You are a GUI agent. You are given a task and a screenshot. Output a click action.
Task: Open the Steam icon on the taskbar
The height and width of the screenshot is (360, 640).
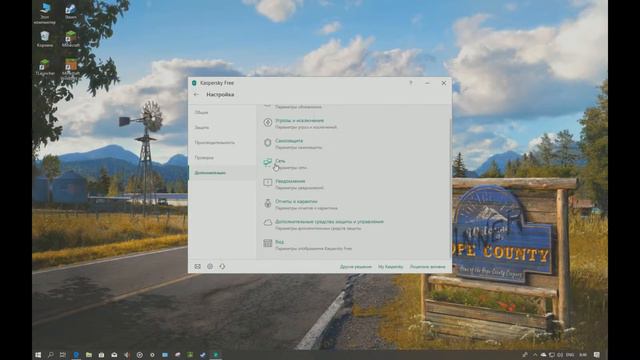coord(203,355)
